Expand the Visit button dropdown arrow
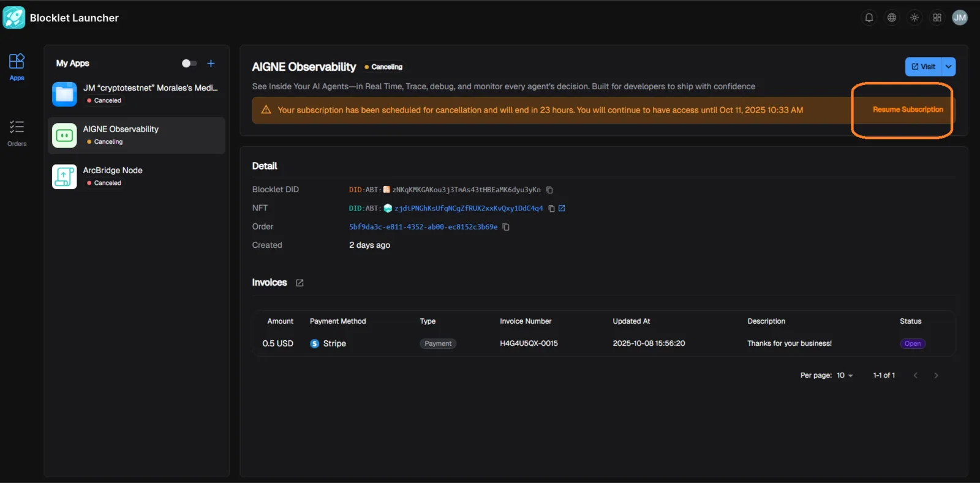 point(949,67)
